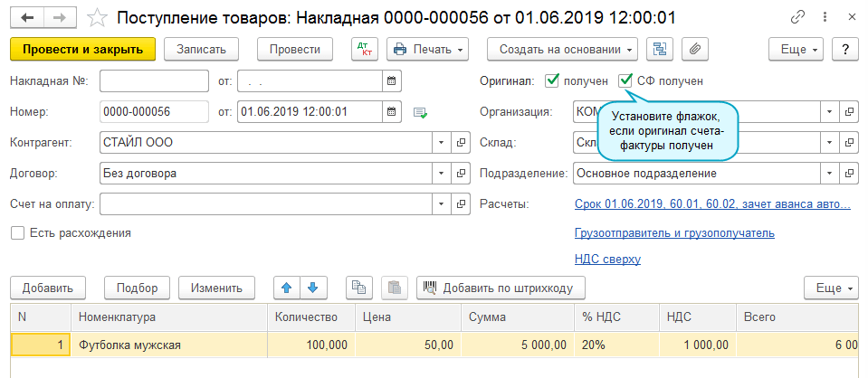Click the link icon in title bar
The width and height of the screenshot is (868, 378).
click(x=797, y=17)
